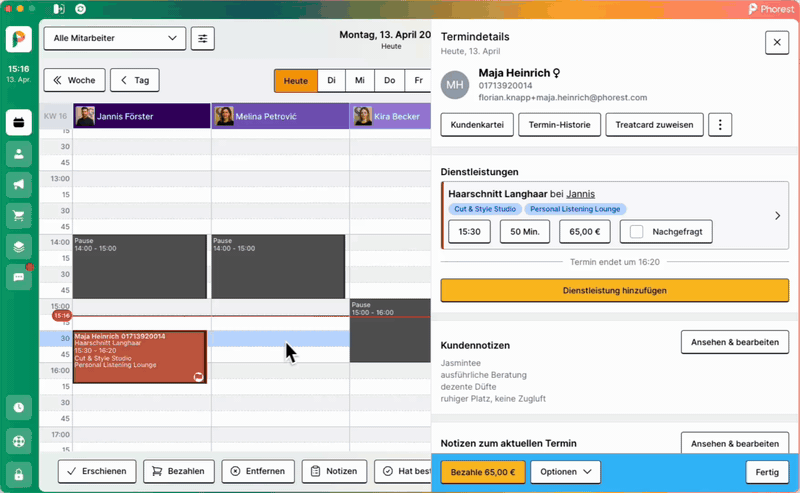Click the Dienstleistung hinzufügen button

coord(614,290)
